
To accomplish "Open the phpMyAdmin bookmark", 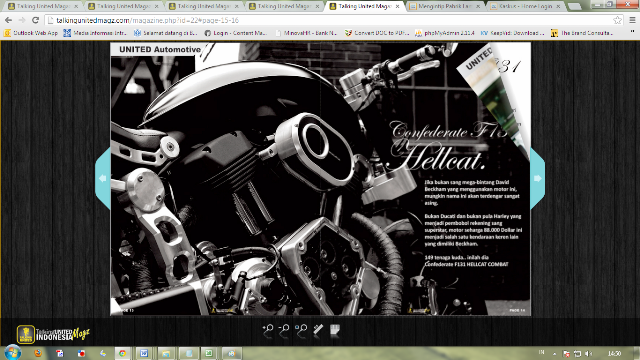I will [x=444, y=33].
